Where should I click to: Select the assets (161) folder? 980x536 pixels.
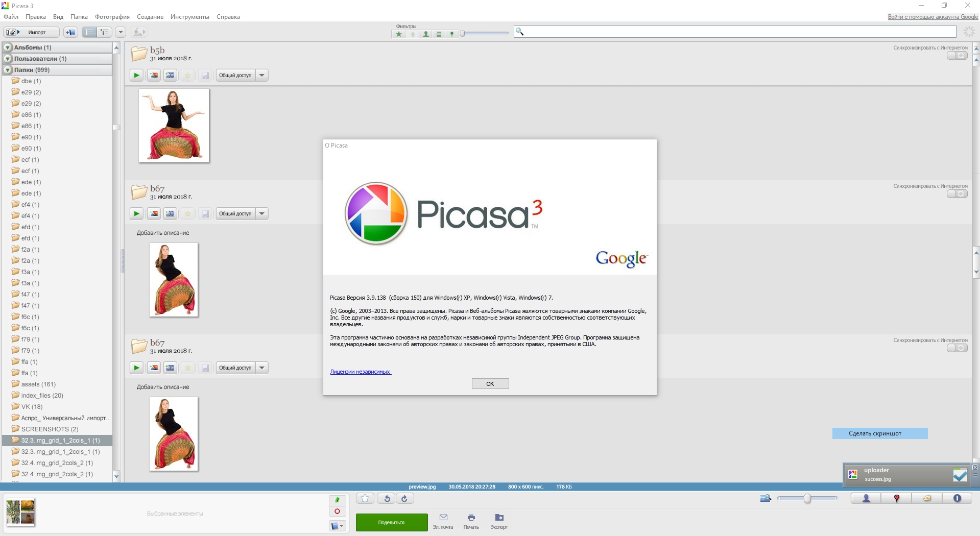click(57, 384)
